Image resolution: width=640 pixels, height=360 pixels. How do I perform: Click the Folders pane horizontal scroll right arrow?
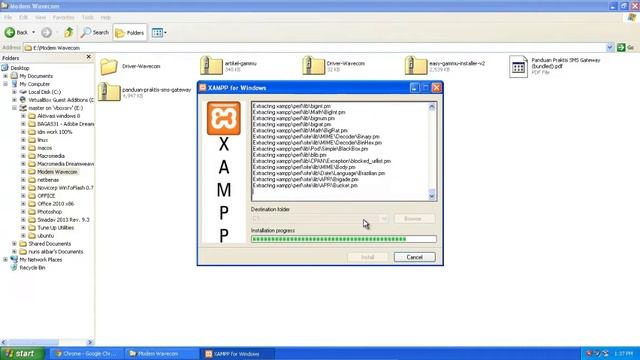pyautogui.click(x=90, y=342)
